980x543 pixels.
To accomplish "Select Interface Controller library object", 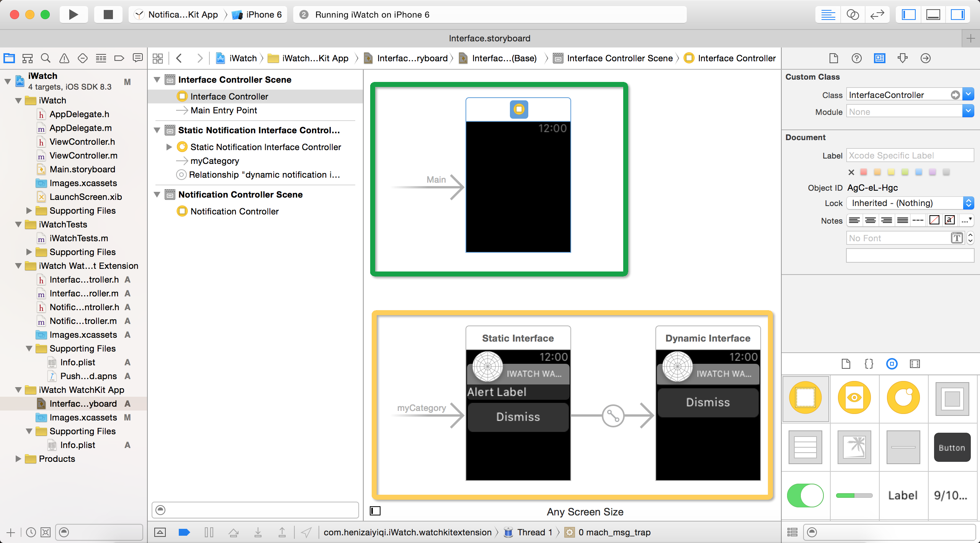I will pyautogui.click(x=805, y=398).
